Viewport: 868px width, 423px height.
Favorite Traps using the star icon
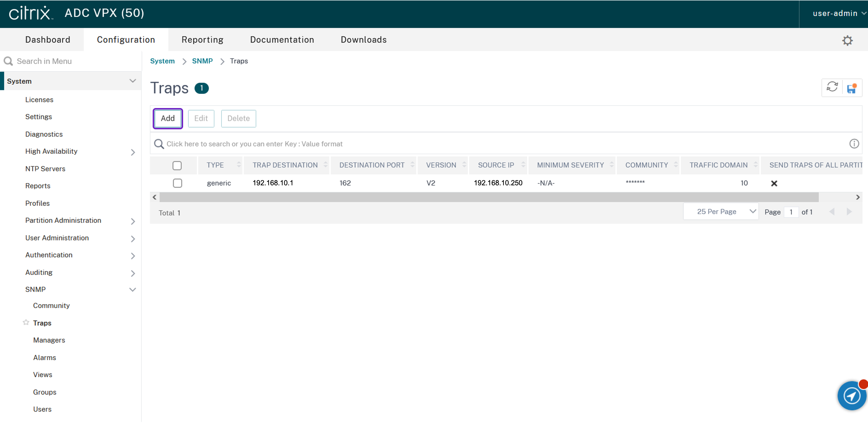click(26, 323)
